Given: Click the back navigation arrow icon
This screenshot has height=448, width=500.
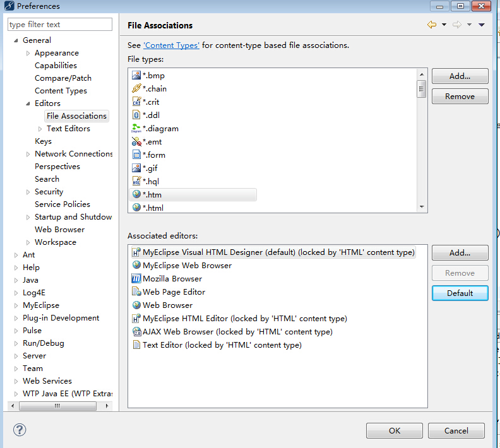Looking at the screenshot, I should (432, 25).
